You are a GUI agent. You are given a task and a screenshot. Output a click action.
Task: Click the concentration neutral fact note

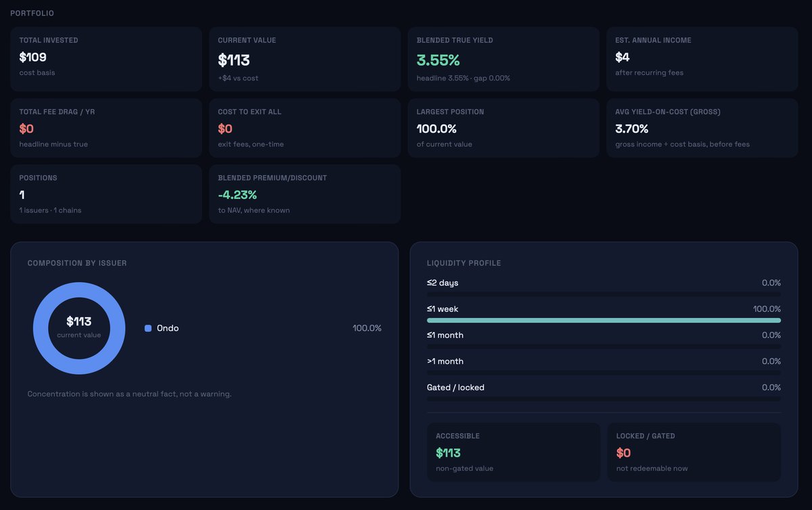tap(129, 394)
